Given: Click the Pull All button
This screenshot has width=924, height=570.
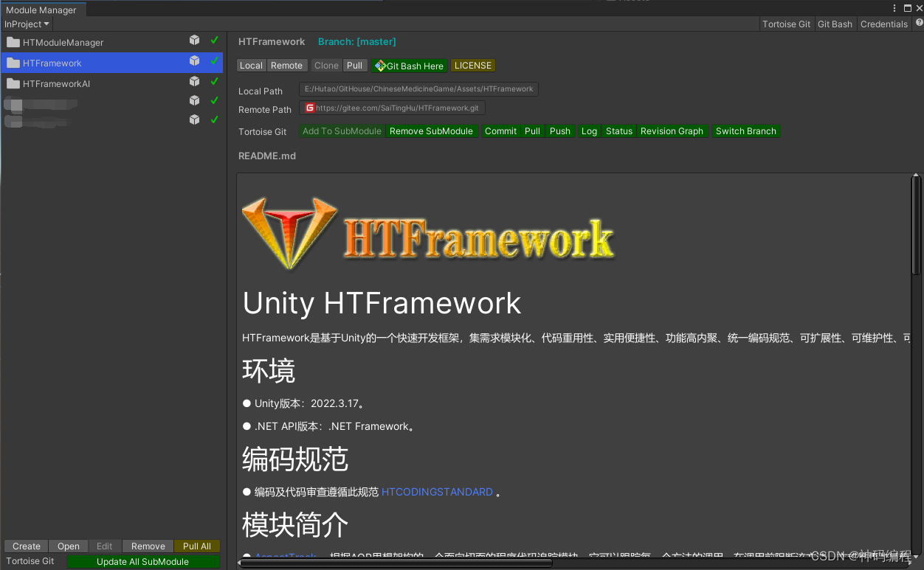Looking at the screenshot, I should (x=197, y=546).
